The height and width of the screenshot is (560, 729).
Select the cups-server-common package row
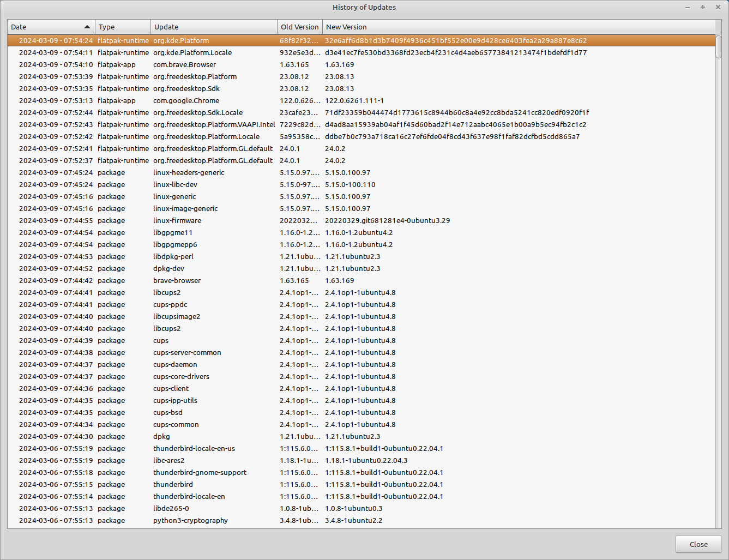coord(361,352)
